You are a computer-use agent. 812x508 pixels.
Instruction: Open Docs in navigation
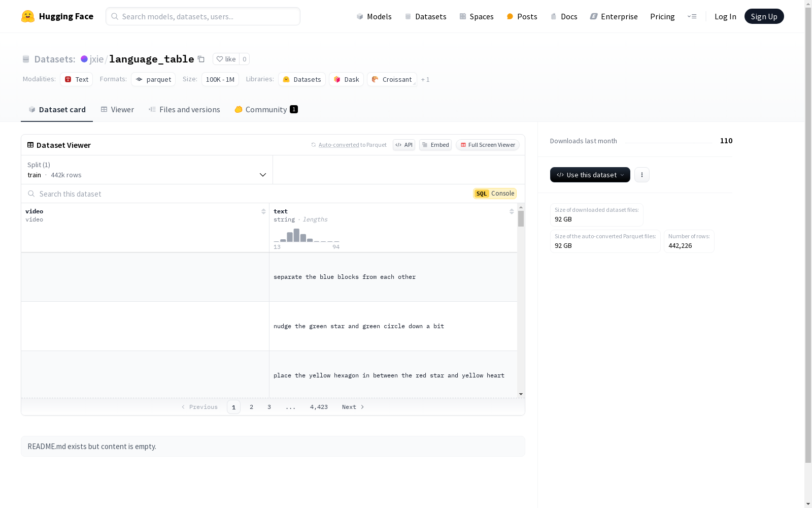tap(564, 16)
